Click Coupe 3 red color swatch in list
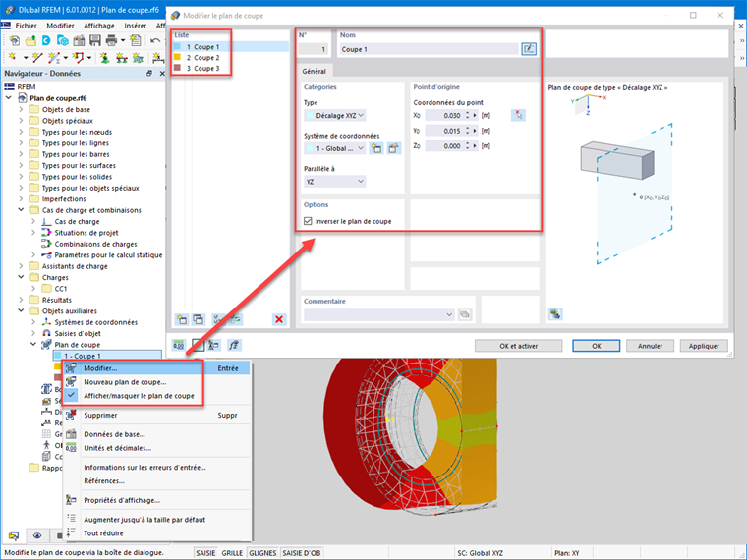The image size is (747, 560). point(177,68)
